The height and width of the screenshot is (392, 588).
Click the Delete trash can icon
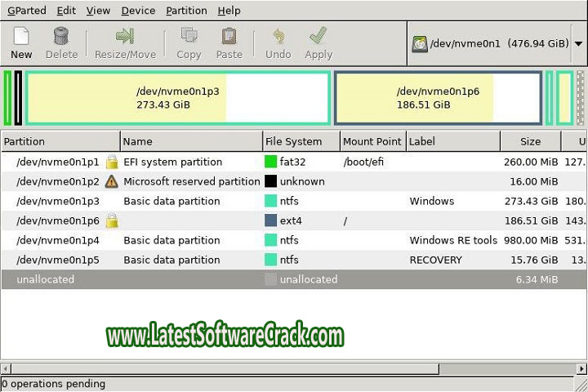tap(61, 36)
